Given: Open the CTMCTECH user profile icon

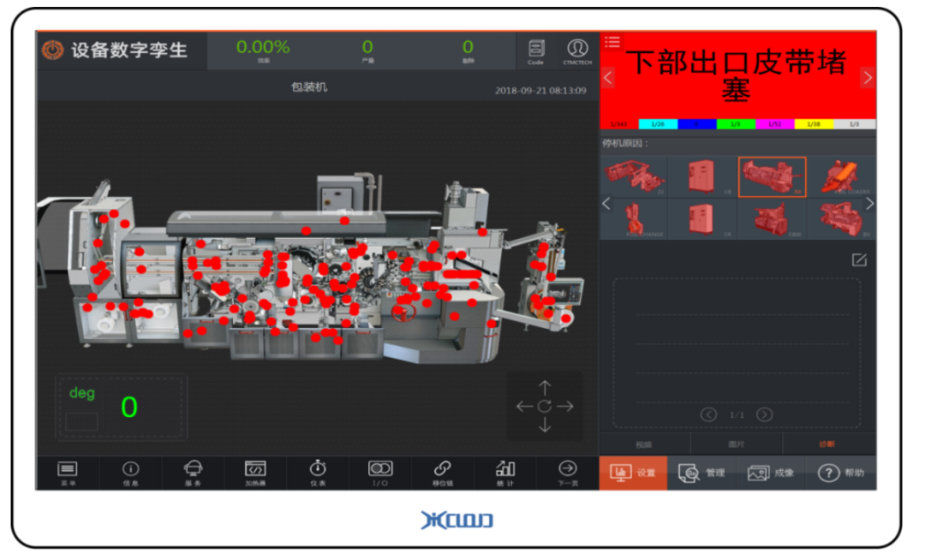Looking at the screenshot, I should pos(577,51).
